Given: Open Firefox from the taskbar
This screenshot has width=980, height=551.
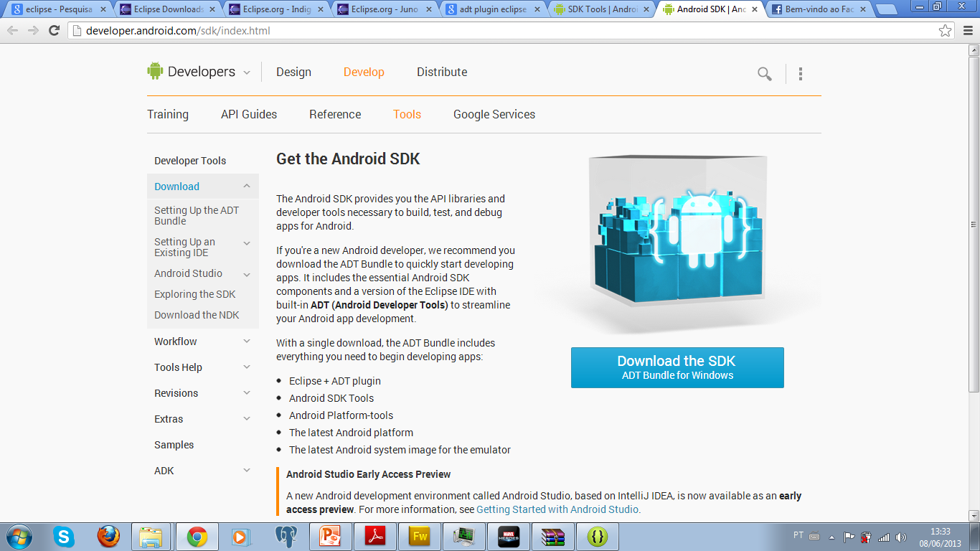Looking at the screenshot, I should point(108,537).
